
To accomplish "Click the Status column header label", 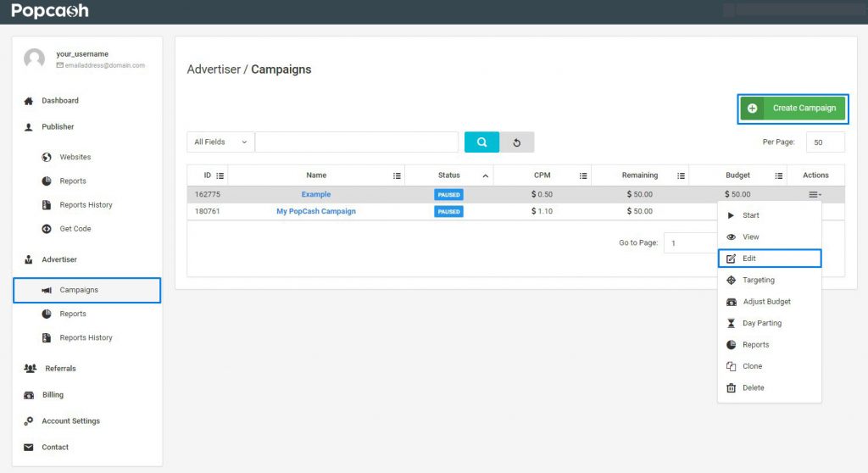I will point(449,175).
